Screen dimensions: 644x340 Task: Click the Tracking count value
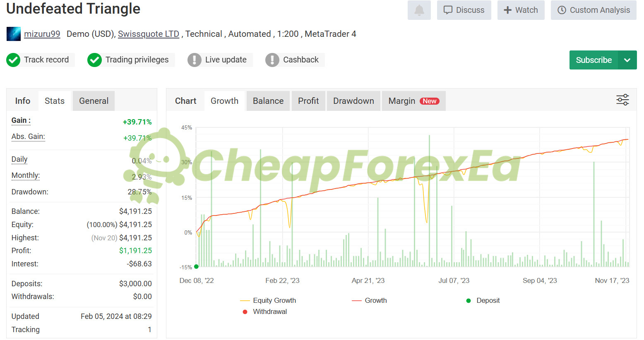coord(149,330)
